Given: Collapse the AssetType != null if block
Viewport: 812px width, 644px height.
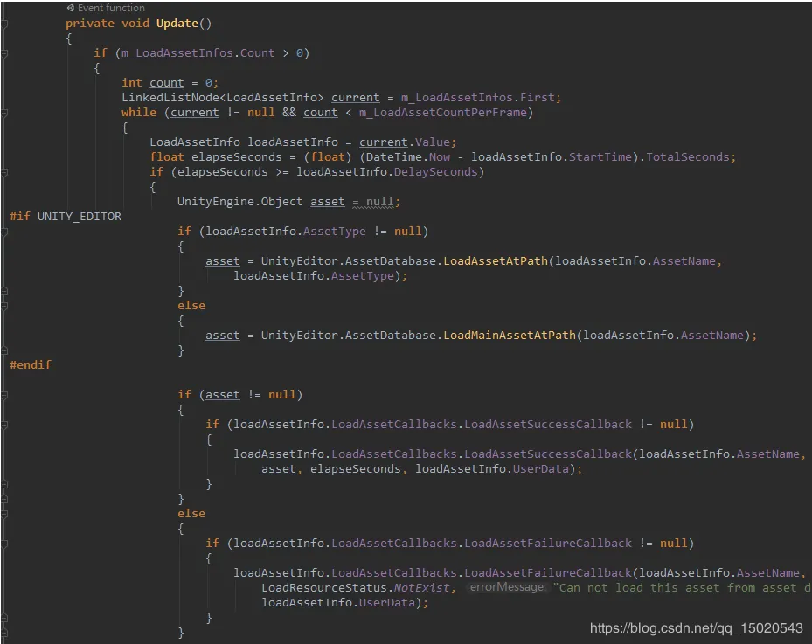Looking at the screenshot, I should (x=4, y=232).
